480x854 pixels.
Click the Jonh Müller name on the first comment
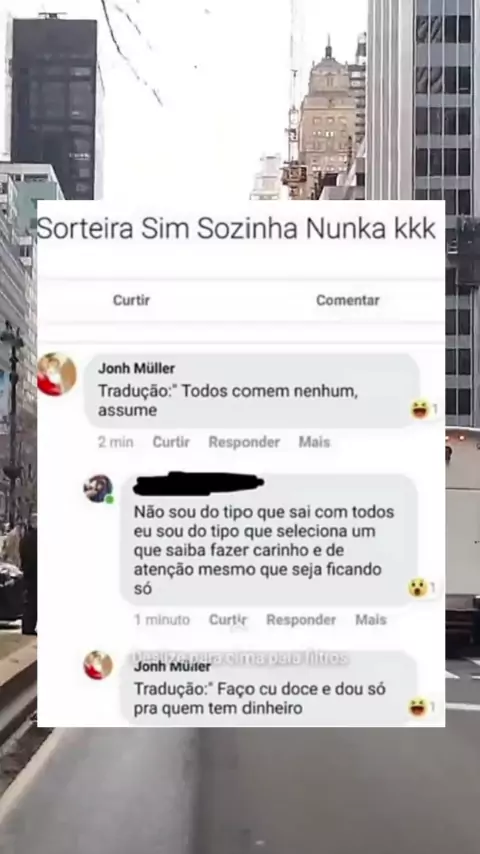136,369
